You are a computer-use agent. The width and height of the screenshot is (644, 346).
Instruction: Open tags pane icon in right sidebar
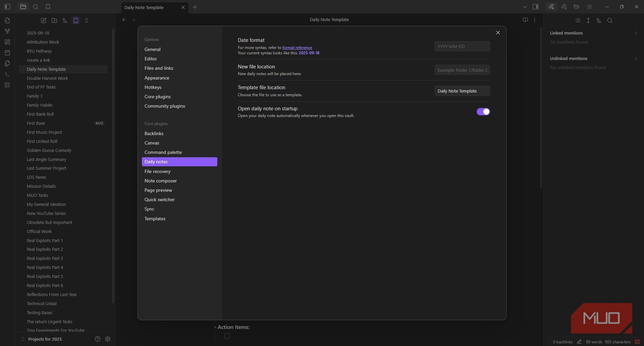click(577, 7)
